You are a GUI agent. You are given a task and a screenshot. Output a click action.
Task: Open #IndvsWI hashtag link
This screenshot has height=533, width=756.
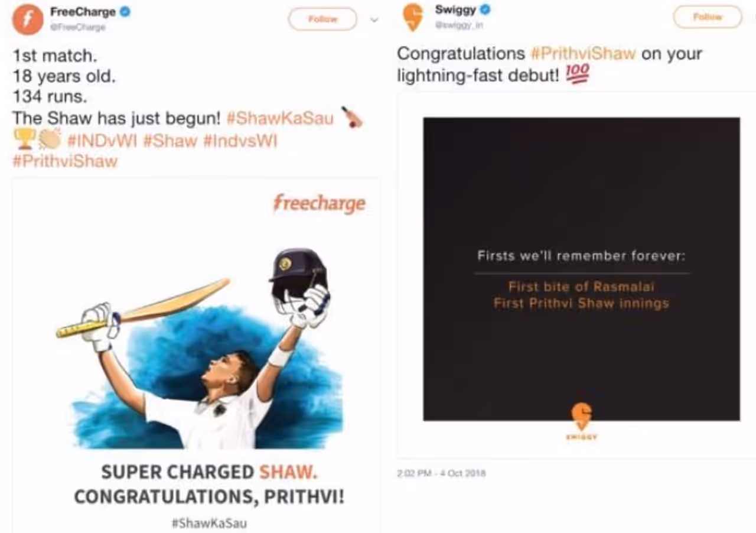[x=240, y=141]
